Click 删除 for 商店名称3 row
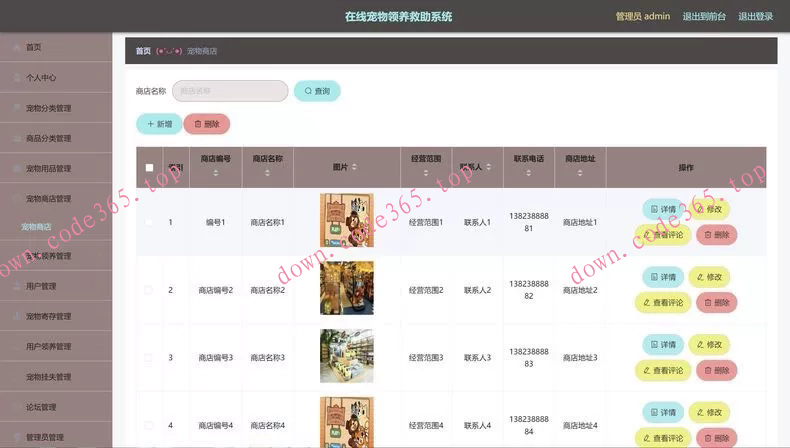The height and width of the screenshot is (448, 790). [x=716, y=370]
